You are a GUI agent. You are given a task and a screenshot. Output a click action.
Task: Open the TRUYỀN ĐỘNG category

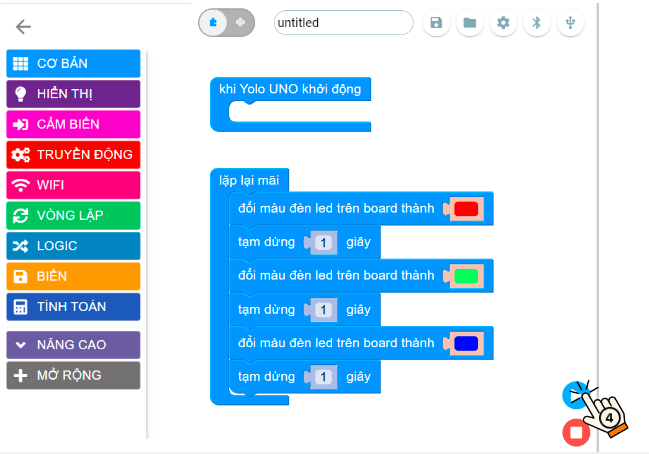pos(73,155)
